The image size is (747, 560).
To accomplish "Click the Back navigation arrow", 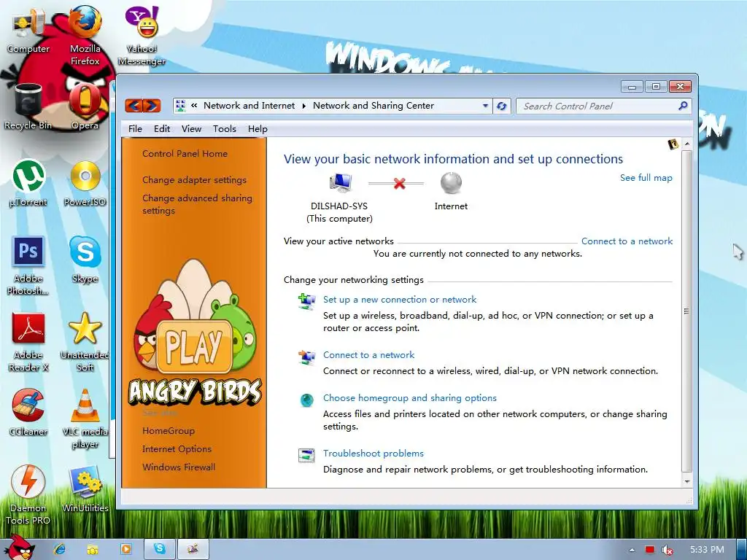I will [x=134, y=106].
